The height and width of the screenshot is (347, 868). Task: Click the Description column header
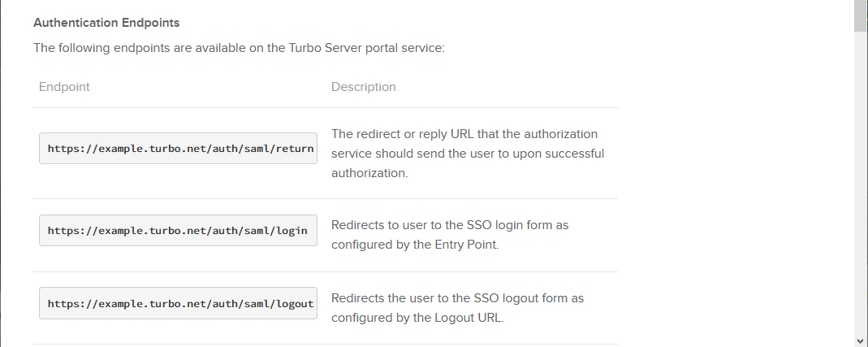363,87
